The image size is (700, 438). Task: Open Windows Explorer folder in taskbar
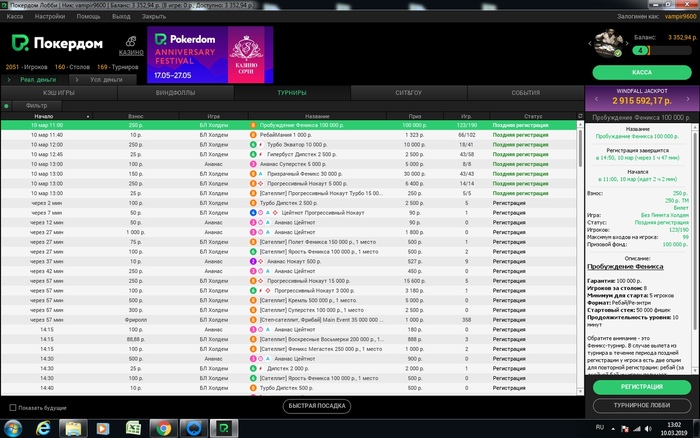pos(73,429)
